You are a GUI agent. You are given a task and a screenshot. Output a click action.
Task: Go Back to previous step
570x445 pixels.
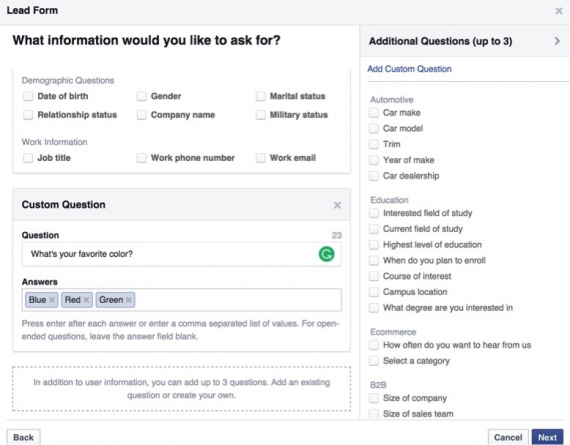(23, 437)
